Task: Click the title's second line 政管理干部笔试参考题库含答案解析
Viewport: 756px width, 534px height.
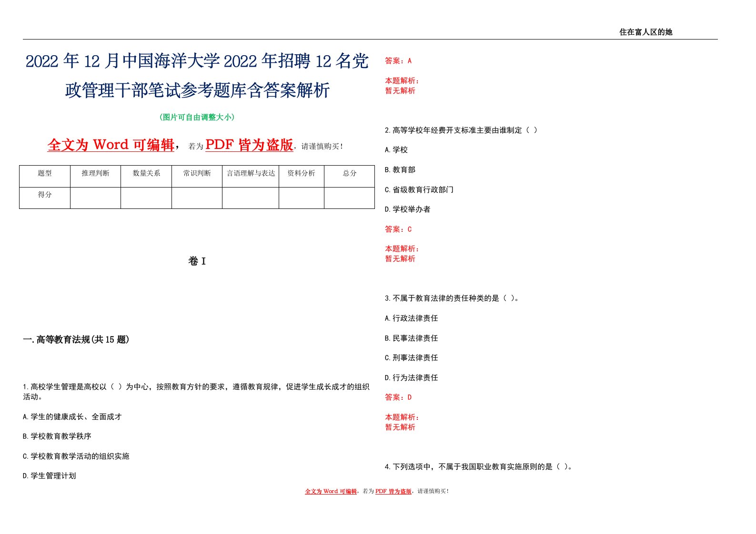Action: (197, 90)
